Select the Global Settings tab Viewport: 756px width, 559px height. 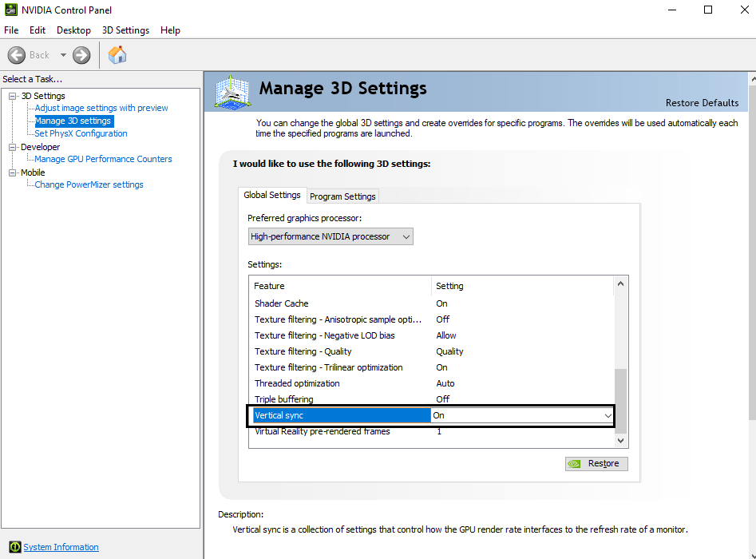272,195
